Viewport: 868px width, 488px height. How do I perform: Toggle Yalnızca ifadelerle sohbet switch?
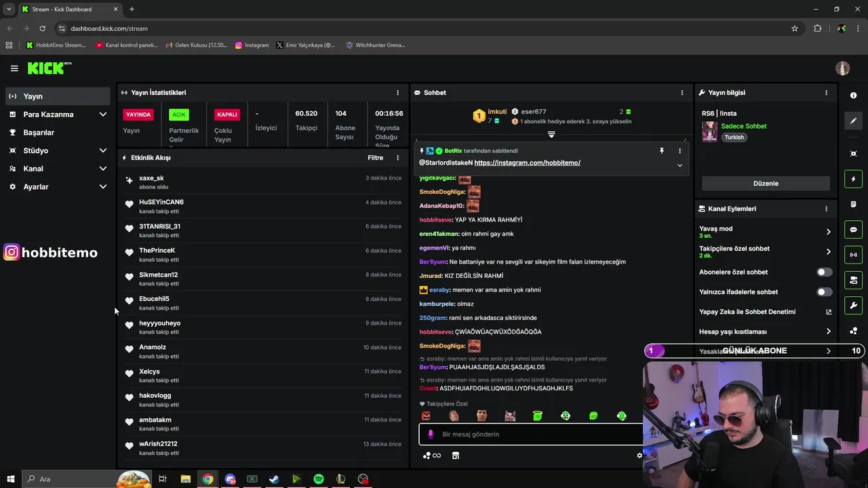[824, 291]
